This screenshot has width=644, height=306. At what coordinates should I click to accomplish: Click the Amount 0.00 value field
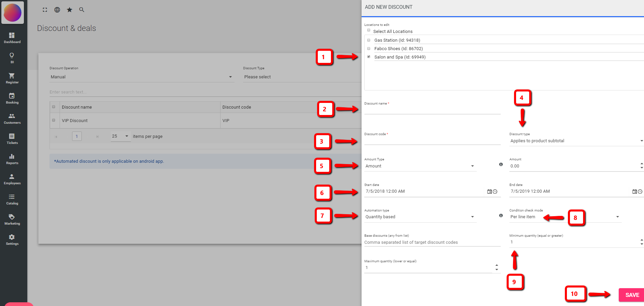click(x=574, y=166)
